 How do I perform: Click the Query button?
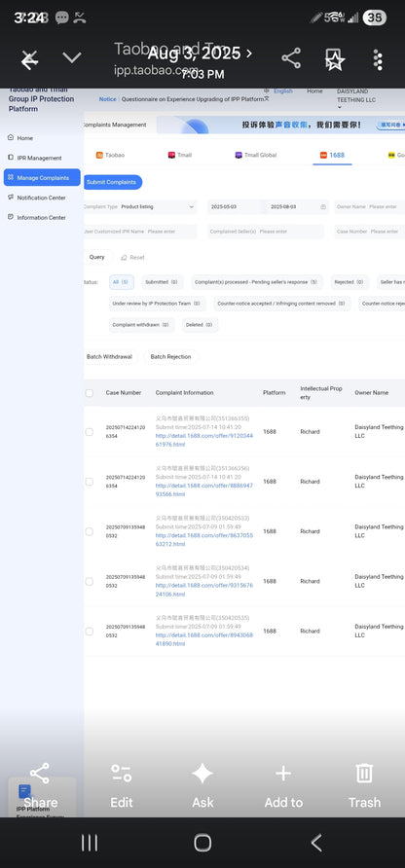pos(97,258)
